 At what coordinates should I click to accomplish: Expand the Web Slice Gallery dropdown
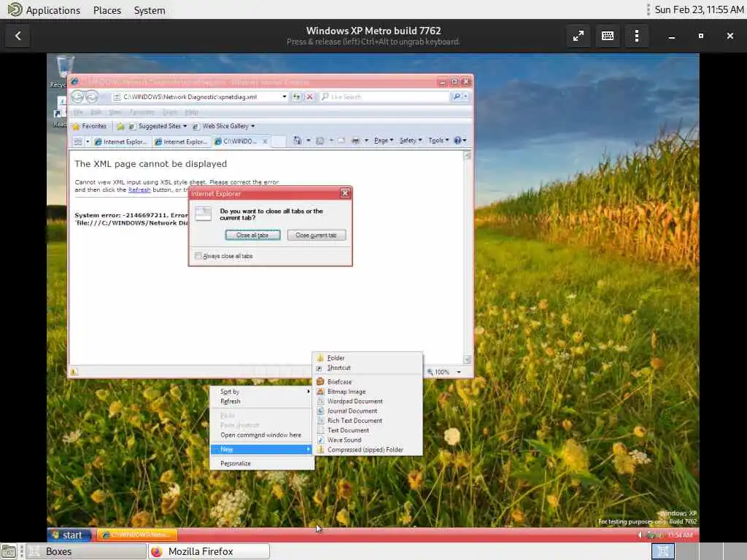pyautogui.click(x=253, y=126)
